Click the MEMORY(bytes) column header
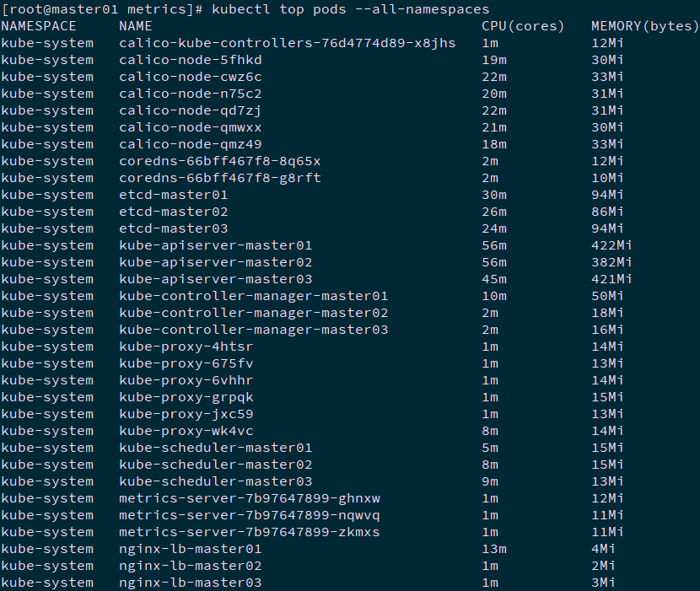This screenshot has width=700, height=591. pyautogui.click(x=645, y=26)
